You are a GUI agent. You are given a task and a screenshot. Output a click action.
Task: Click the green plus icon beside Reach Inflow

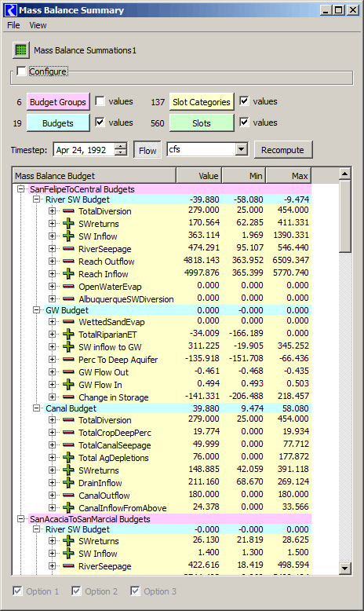click(x=68, y=274)
